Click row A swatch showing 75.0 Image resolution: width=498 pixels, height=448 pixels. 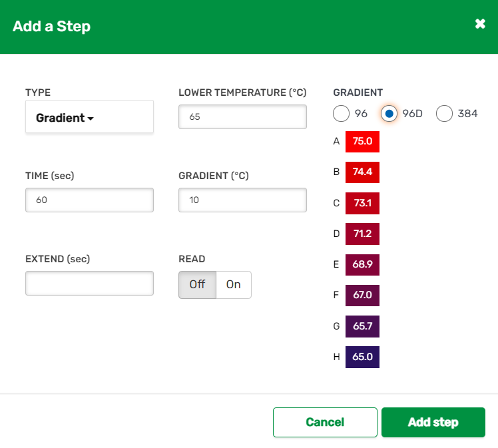click(x=362, y=141)
